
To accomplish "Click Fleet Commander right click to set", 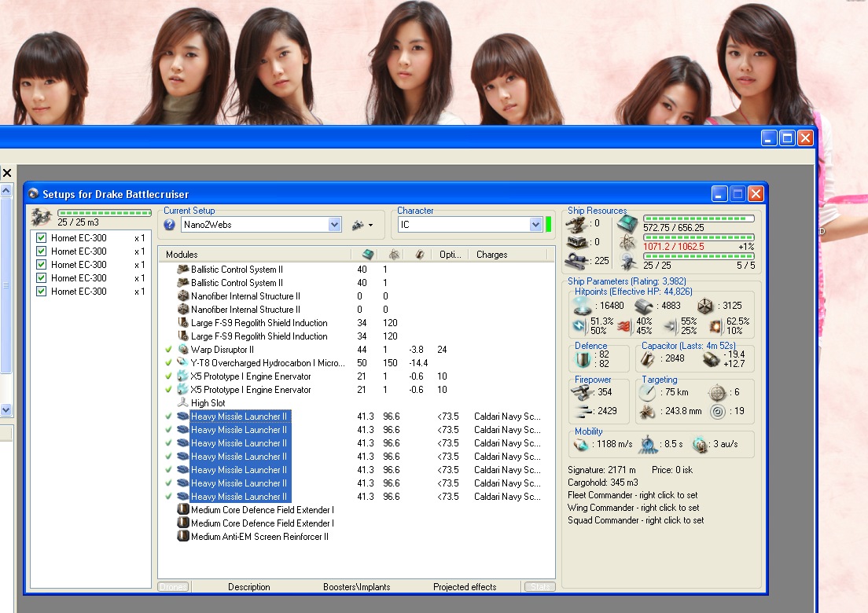I will pyautogui.click(x=632, y=495).
